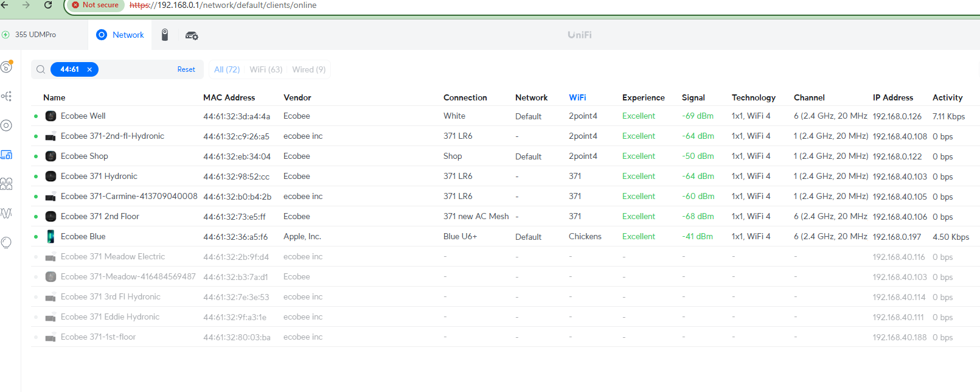Sort by the Experience column
Image resolution: width=980 pixels, height=392 pixels.
(x=644, y=97)
